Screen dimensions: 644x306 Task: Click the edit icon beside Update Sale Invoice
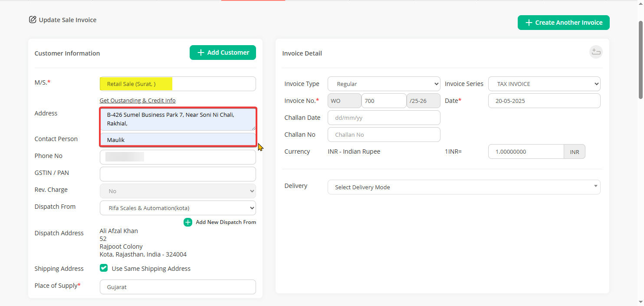coord(33,20)
